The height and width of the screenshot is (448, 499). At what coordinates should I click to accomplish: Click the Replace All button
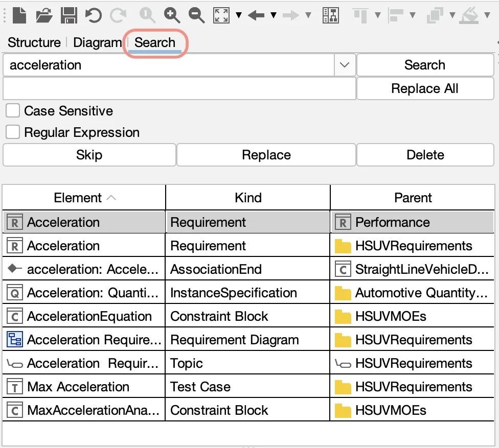point(425,88)
